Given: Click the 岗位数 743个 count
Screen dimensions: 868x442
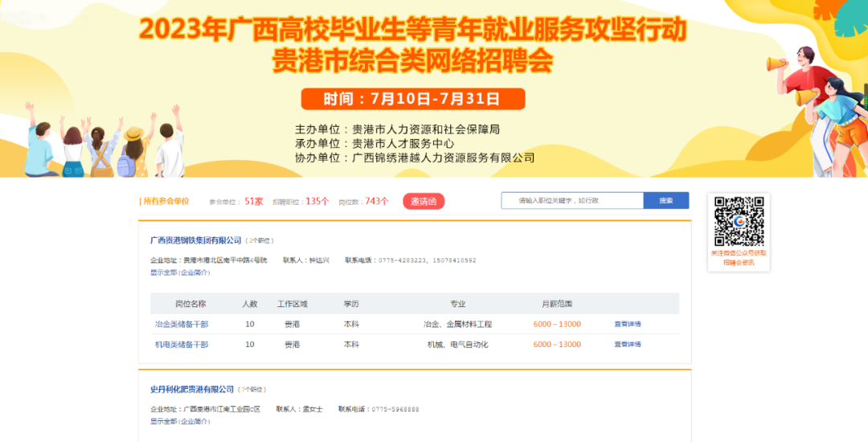Looking at the screenshot, I should (364, 202).
